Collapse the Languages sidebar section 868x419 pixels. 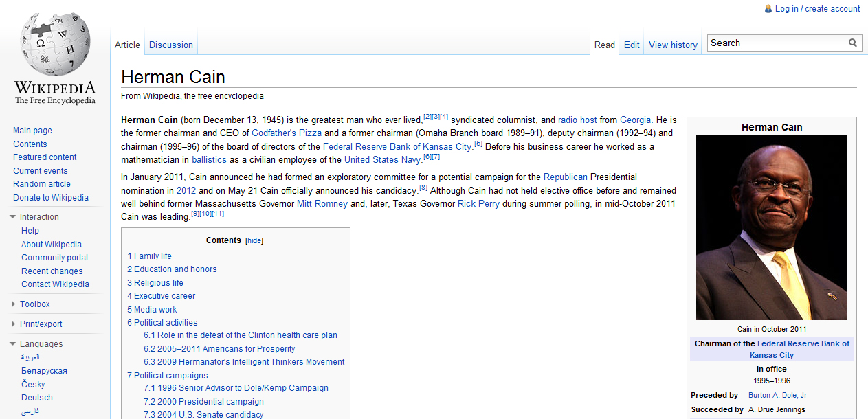(x=12, y=344)
